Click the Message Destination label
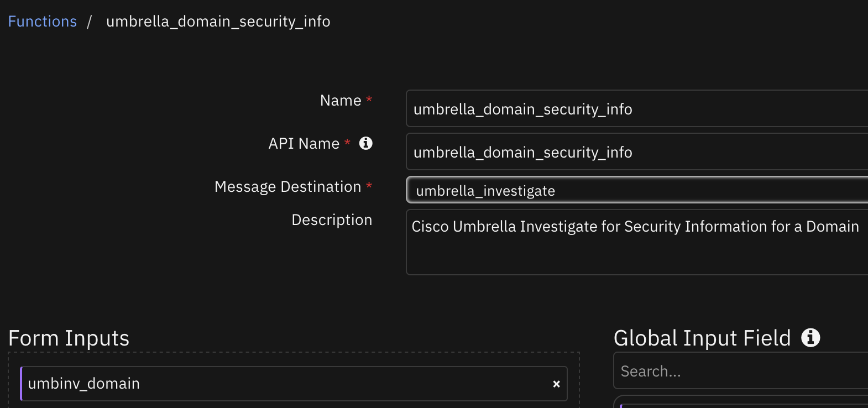This screenshot has width=868, height=408. (287, 187)
